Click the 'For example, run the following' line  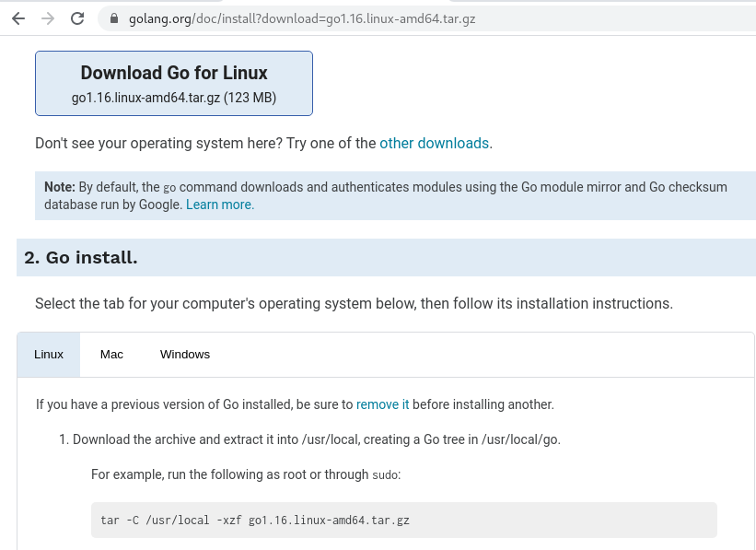(246, 474)
